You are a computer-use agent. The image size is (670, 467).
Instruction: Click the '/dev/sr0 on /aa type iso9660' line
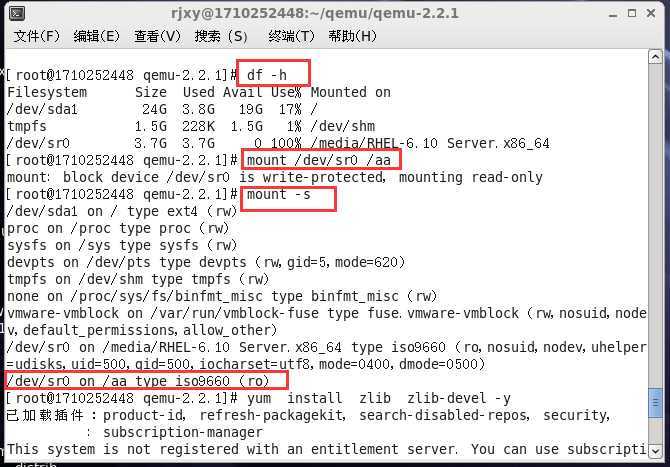pos(138,381)
